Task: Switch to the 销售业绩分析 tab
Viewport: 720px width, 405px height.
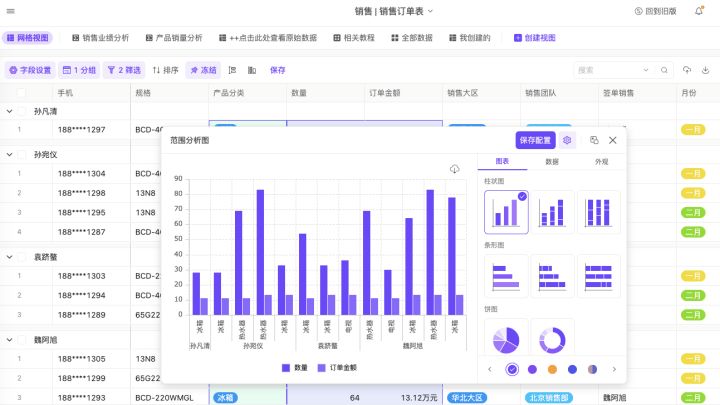Action: pos(101,38)
